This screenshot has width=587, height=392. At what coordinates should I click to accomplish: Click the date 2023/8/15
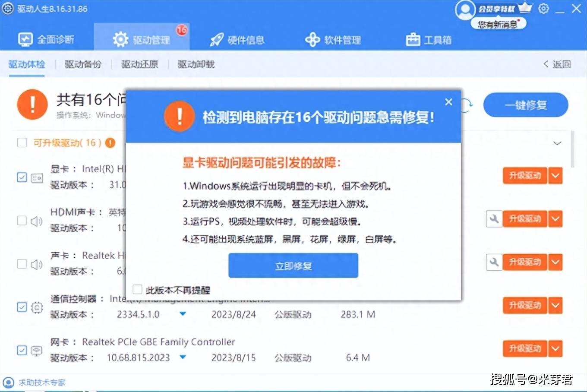click(x=234, y=357)
